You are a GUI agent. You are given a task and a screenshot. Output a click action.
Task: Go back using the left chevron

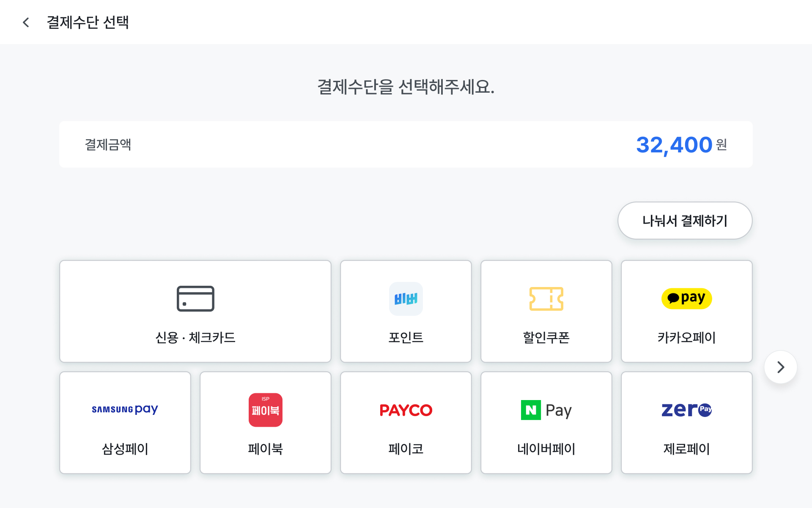click(x=26, y=22)
